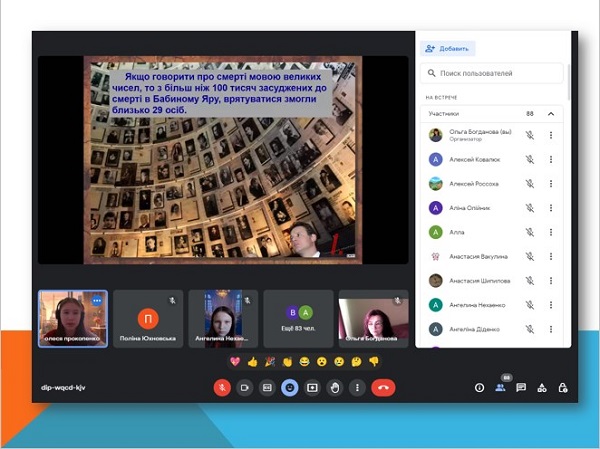This screenshot has height=449, width=600.
Task: Click the present screen icon
Action: pyautogui.click(x=312, y=388)
